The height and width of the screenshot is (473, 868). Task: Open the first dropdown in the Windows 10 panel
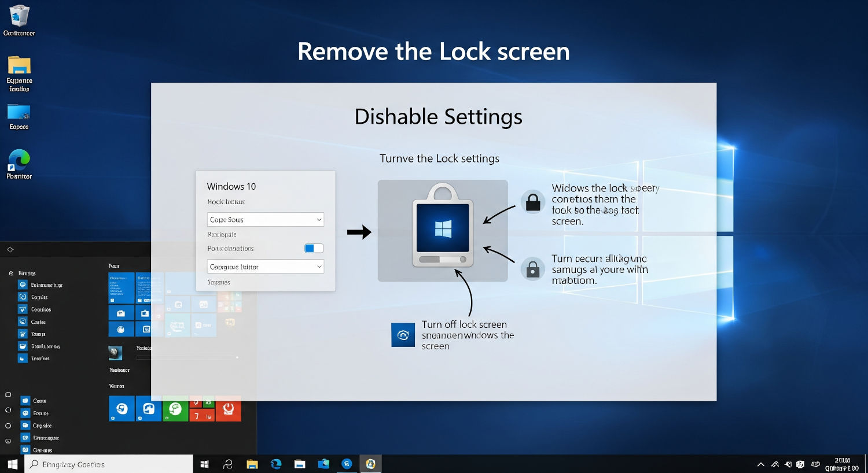265,219
